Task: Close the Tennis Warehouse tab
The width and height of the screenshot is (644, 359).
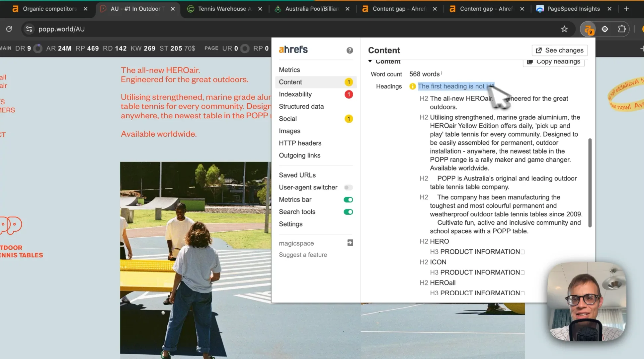Action: point(260,9)
